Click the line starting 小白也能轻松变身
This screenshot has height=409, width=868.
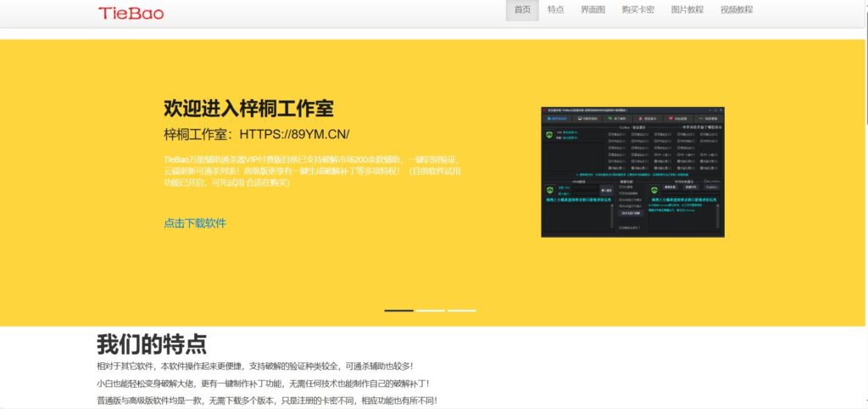pyautogui.click(x=263, y=384)
